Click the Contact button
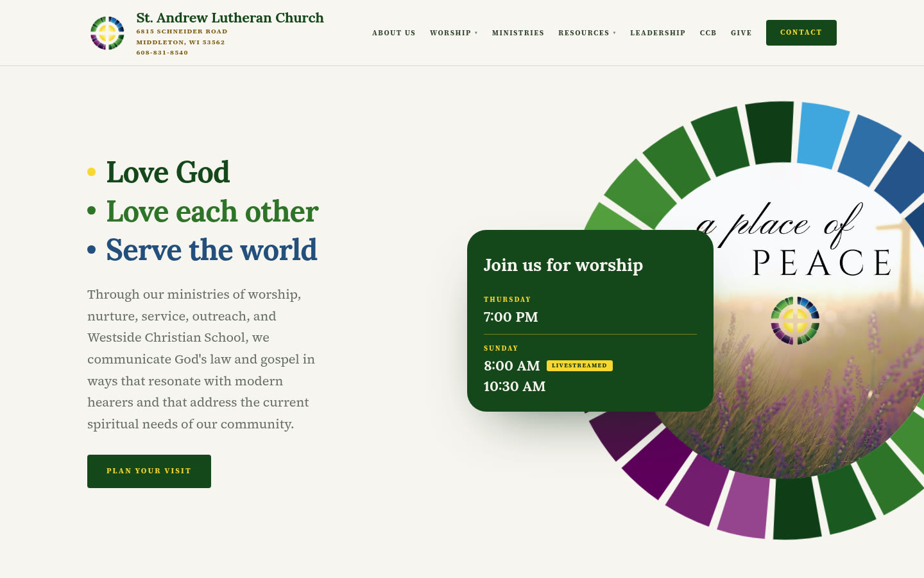This screenshot has height=578, width=924. coord(801,33)
